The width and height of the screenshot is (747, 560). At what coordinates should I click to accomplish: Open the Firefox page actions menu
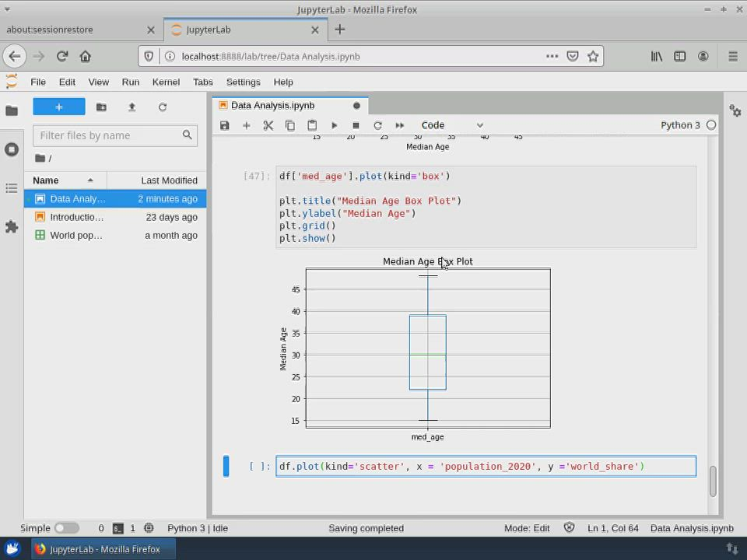click(x=552, y=56)
